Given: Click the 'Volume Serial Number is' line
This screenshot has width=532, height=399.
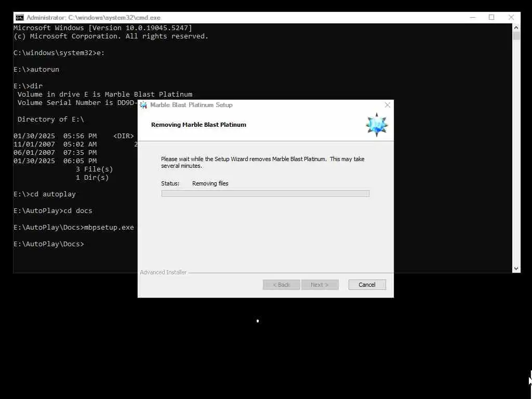Looking at the screenshot, I should click(77, 102).
